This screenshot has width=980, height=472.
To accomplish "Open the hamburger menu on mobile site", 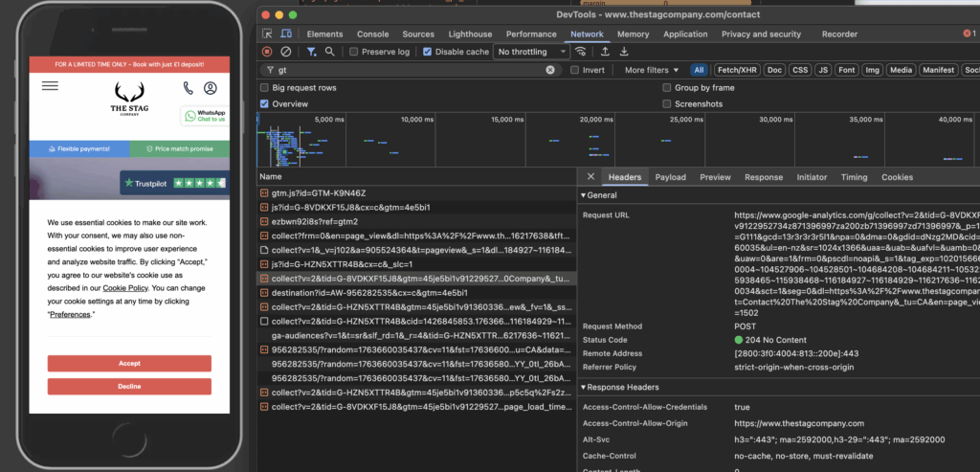I will tap(50, 86).
